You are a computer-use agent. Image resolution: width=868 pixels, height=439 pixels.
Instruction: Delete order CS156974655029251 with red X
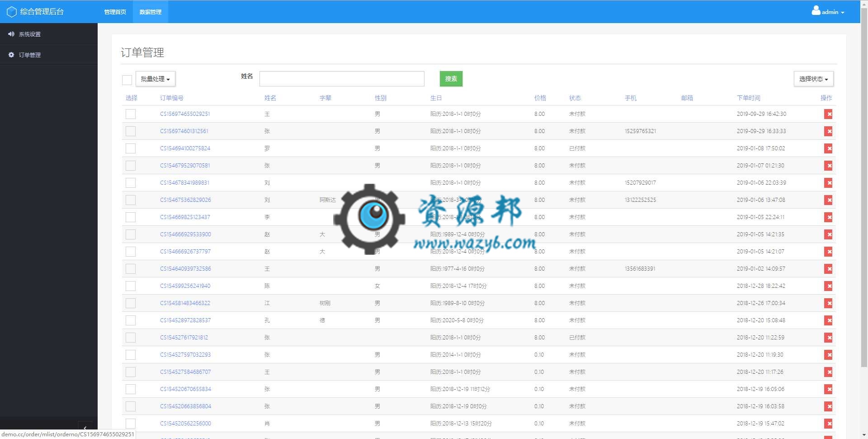tap(828, 114)
